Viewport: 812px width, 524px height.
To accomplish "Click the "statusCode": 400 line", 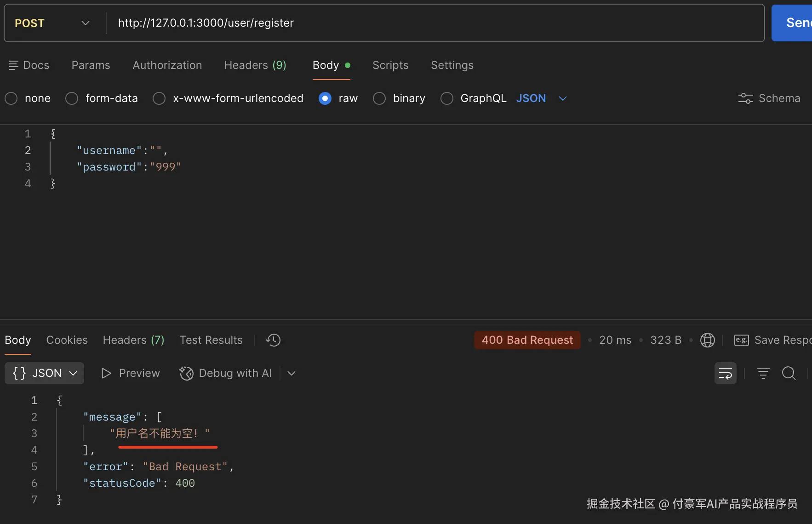I will [139, 483].
